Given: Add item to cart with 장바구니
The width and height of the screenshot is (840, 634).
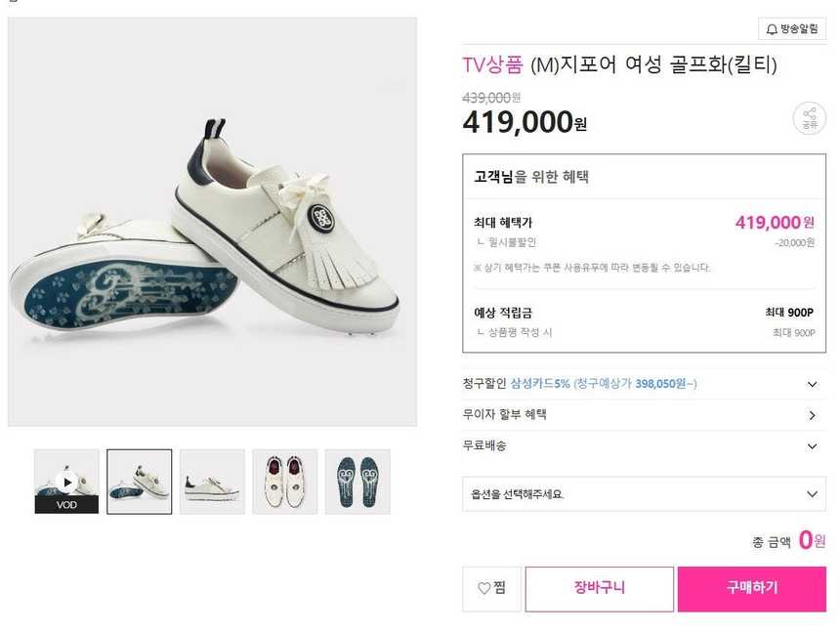Looking at the screenshot, I should pyautogui.click(x=599, y=589).
